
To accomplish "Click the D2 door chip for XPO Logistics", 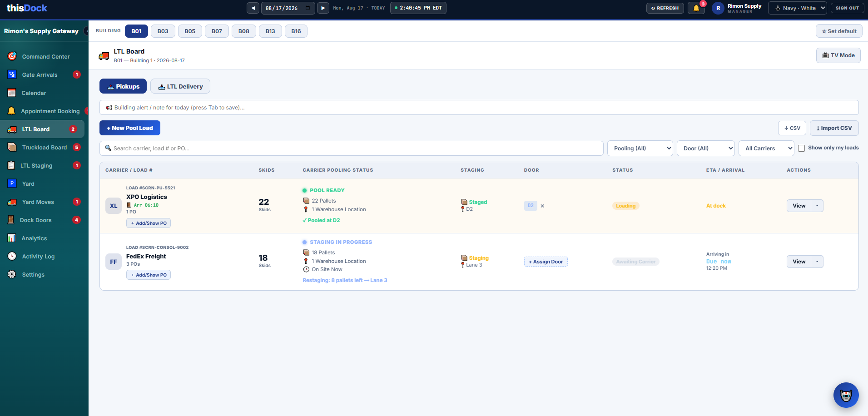I will [531, 206].
